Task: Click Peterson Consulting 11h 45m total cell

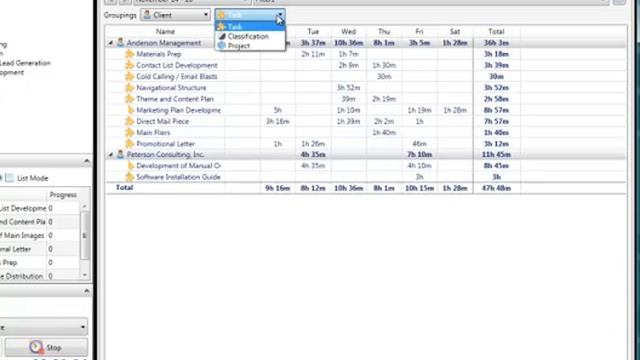Action: pos(496,155)
